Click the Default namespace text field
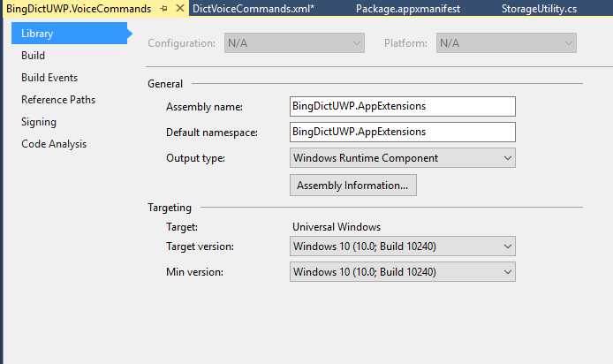This screenshot has height=364, width=613. click(402, 132)
